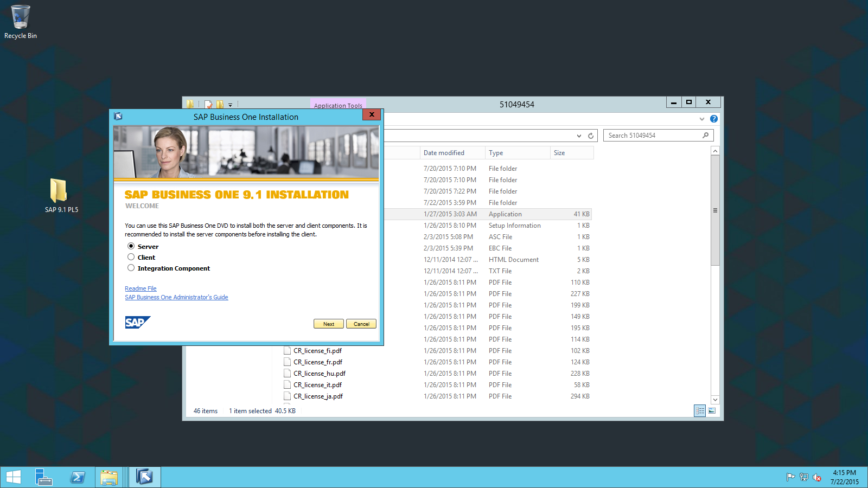The width and height of the screenshot is (868, 488).
Task: Click the CR_license_hu.pdf file icon
Action: pyautogui.click(x=288, y=373)
